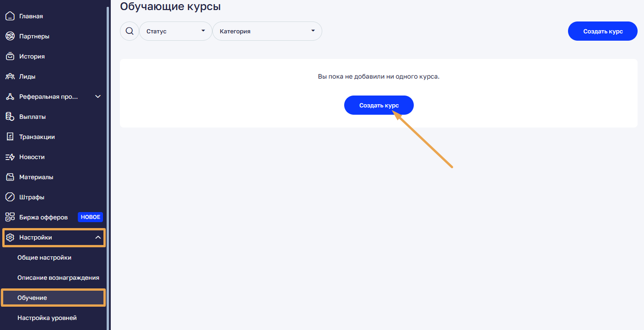Click the magnifier search icon
This screenshot has height=330, width=644.
[130, 31]
